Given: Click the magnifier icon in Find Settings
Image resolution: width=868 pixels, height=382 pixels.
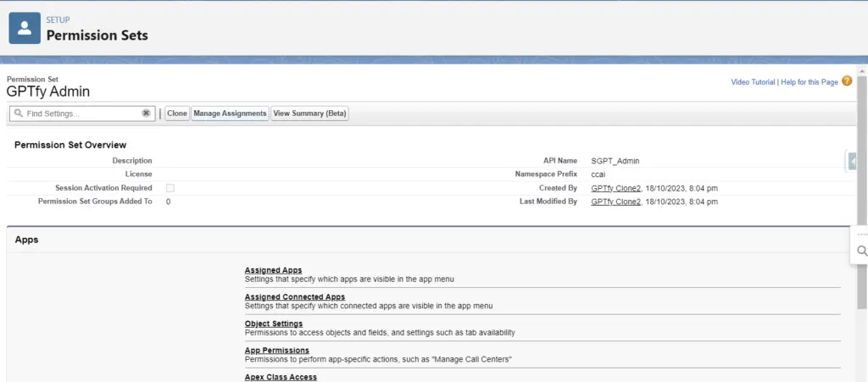Looking at the screenshot, I should pyautogui.click(x=18, y=113).
